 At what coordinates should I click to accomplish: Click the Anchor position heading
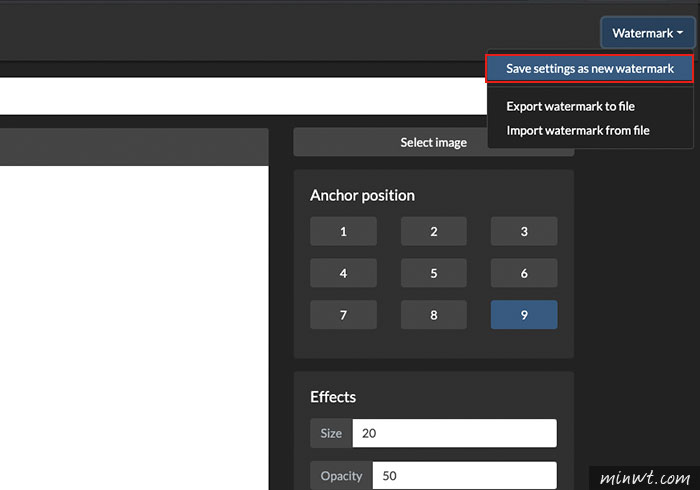(x=362, y=195)
